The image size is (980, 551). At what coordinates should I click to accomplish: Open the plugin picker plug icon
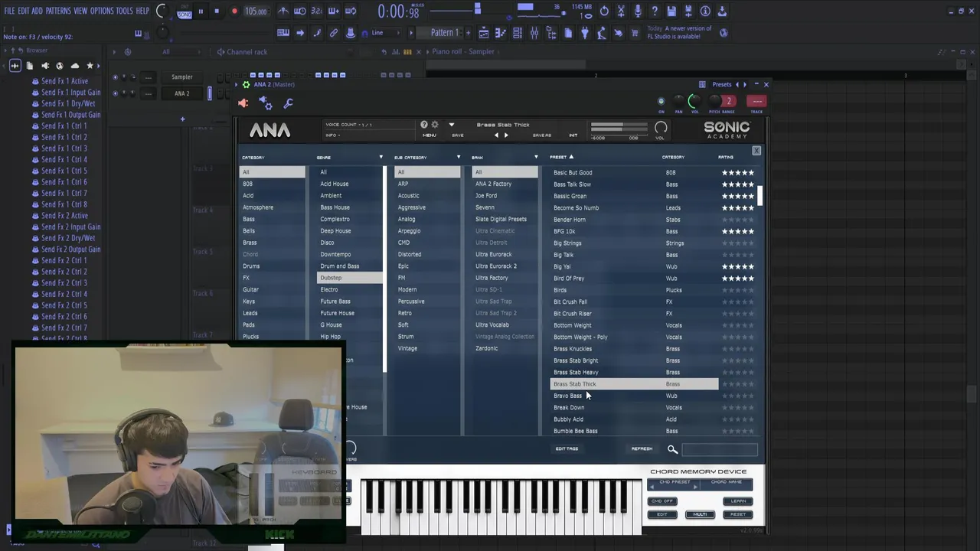point(585,33)
